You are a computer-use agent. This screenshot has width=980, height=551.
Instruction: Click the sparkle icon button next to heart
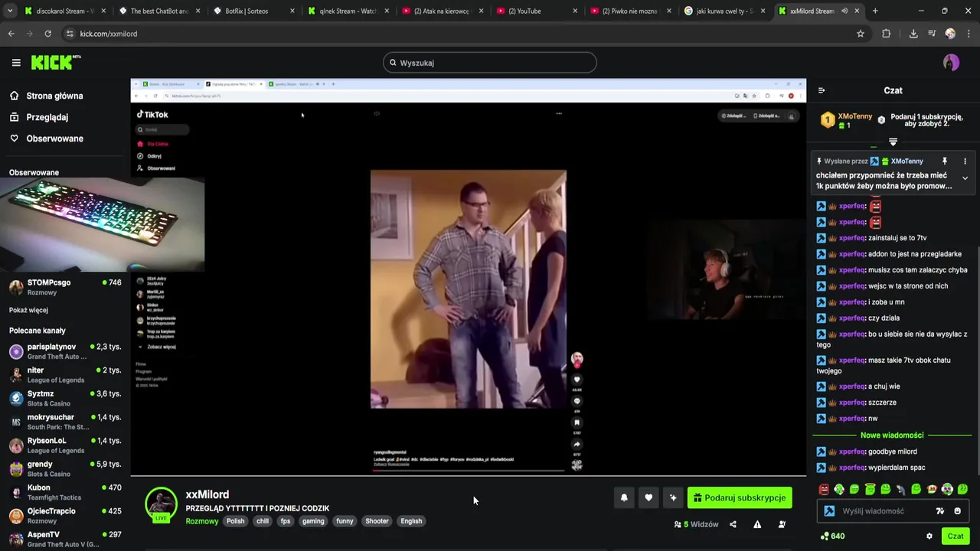point(673,497)
